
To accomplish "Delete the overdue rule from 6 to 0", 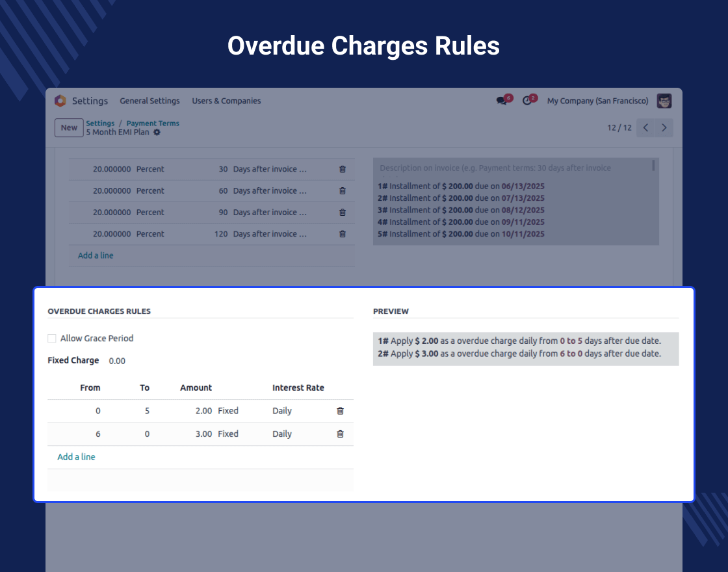I will point(341,434).
